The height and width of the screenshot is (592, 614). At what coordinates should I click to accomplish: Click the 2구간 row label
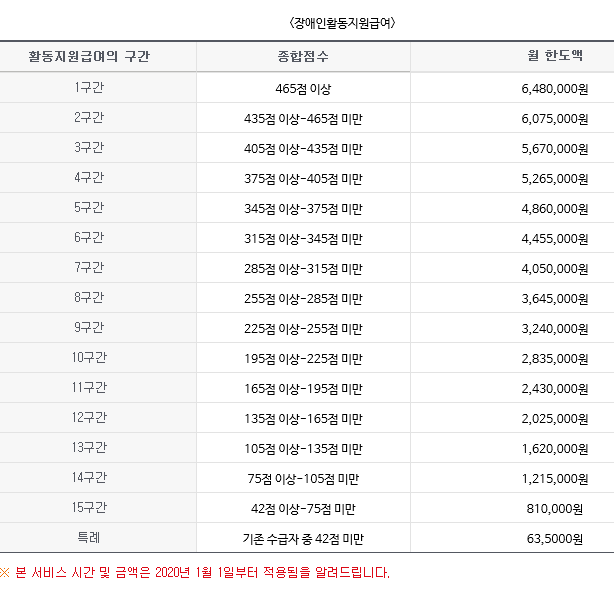pos(89,117)
